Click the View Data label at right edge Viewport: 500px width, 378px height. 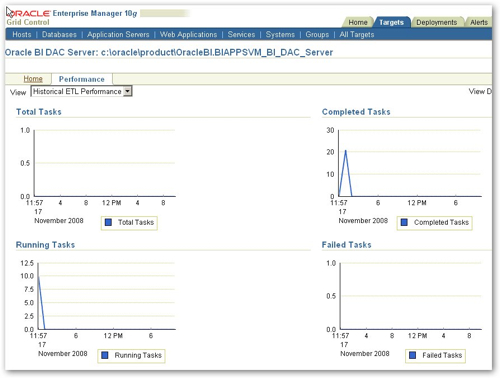coord(480,91)
